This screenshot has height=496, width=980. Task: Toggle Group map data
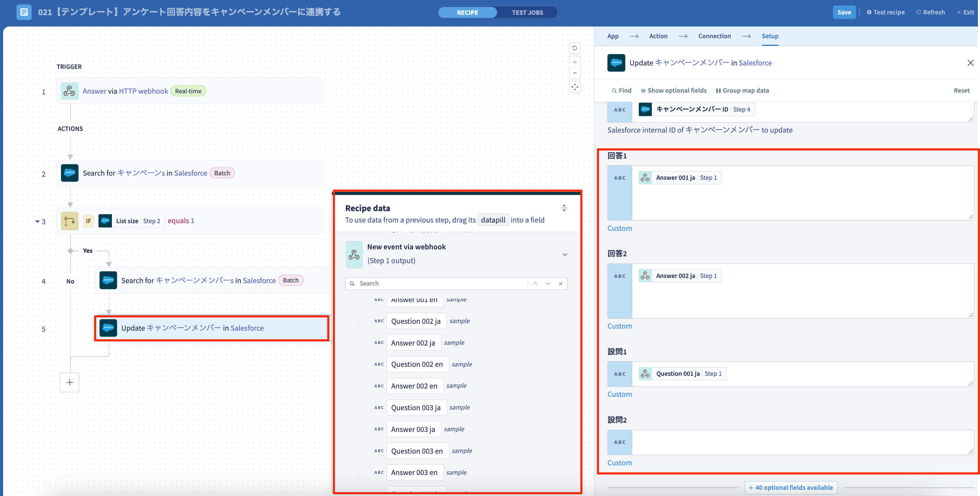(x=742, y=90)
